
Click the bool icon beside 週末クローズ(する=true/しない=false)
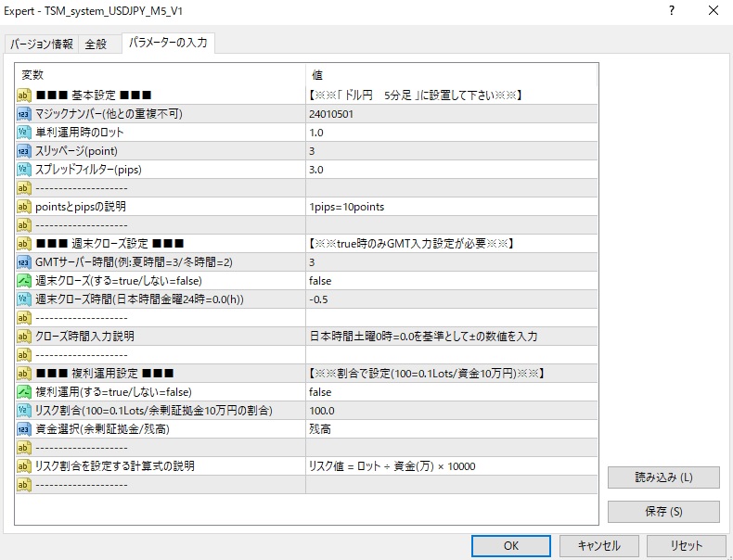(23, 281)
